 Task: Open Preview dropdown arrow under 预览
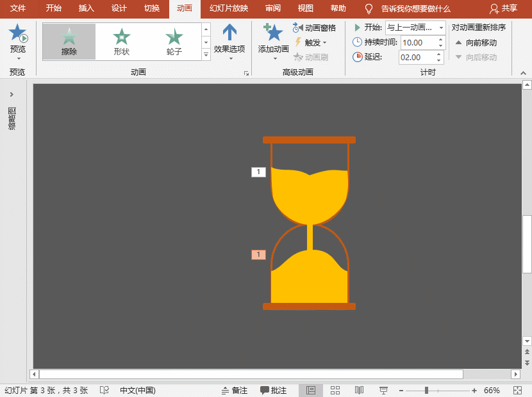tap(19, 58)
